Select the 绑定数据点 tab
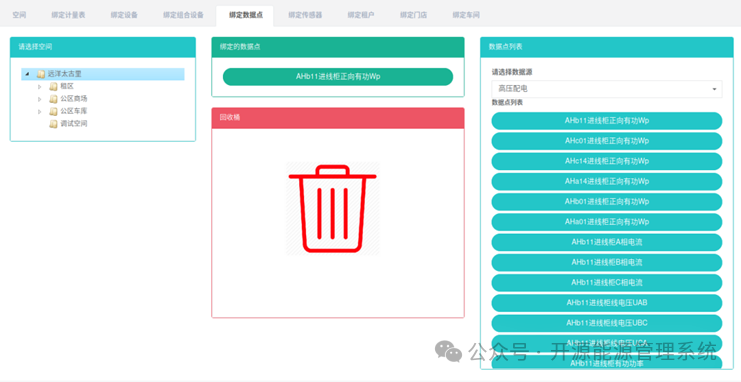The image size is (741, 382). (245, 15)
